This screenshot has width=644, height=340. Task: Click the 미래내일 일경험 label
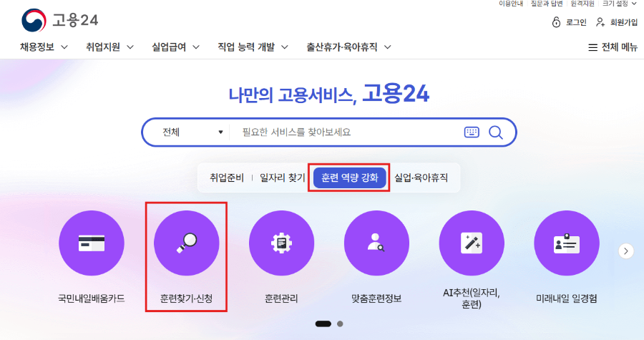(x=567, y=298)
